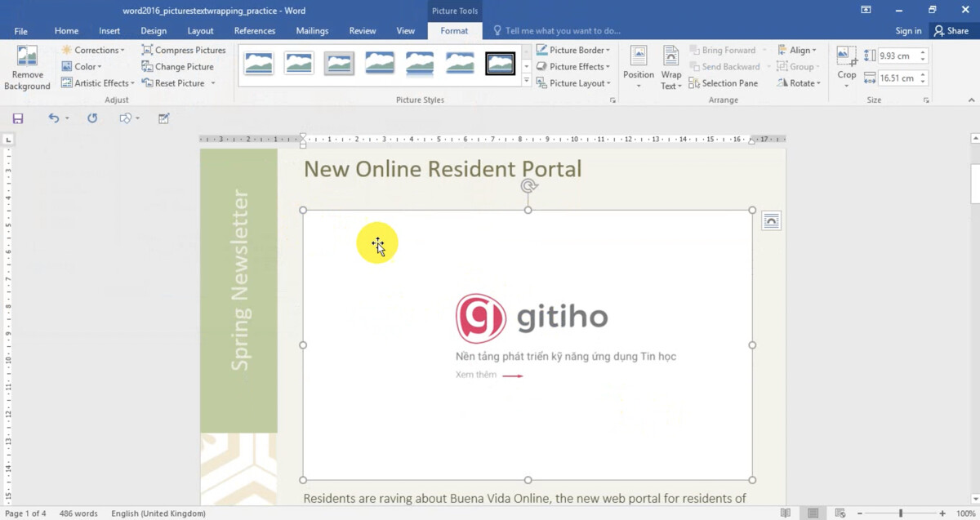Select the black-framed picture style thumbnail
Screen dimensions: 980x520
(500, 63)
